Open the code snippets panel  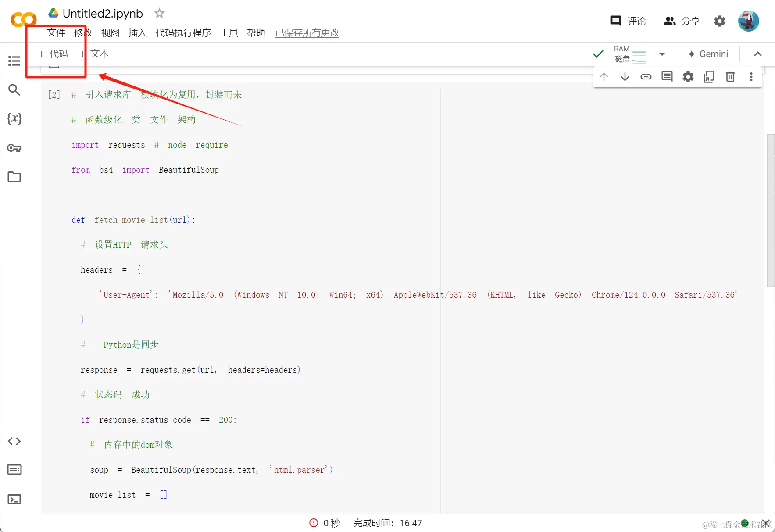(14, 441)
